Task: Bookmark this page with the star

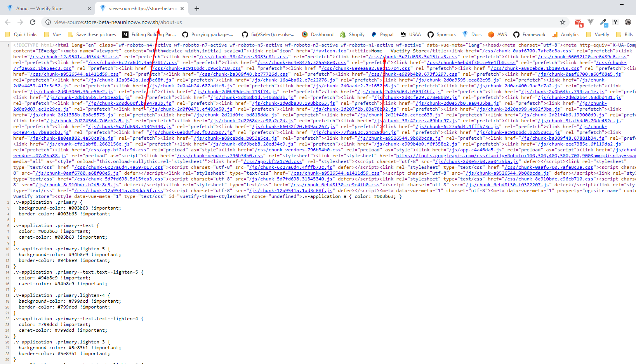Action: click(563, 22)
